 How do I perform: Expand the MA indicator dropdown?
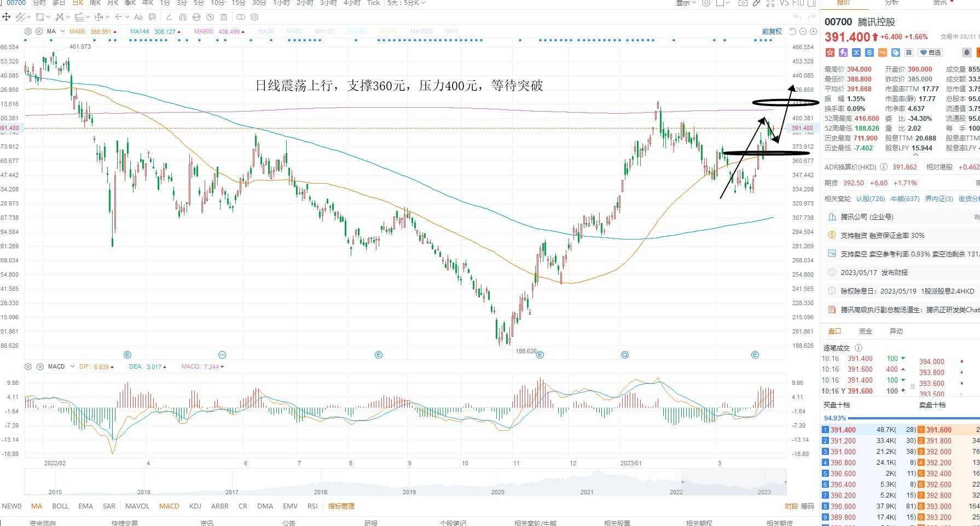62,32
